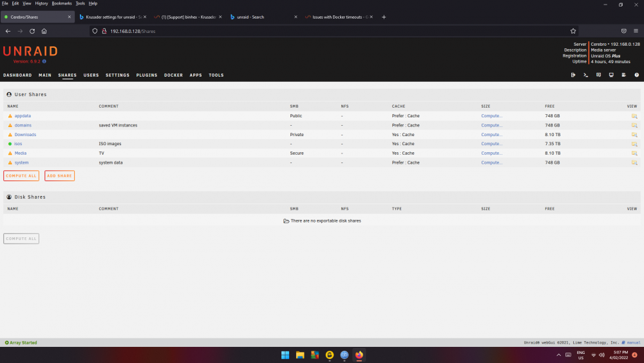Open the Media share link
This screenshot has width=644, height=363.
point(21,153)
